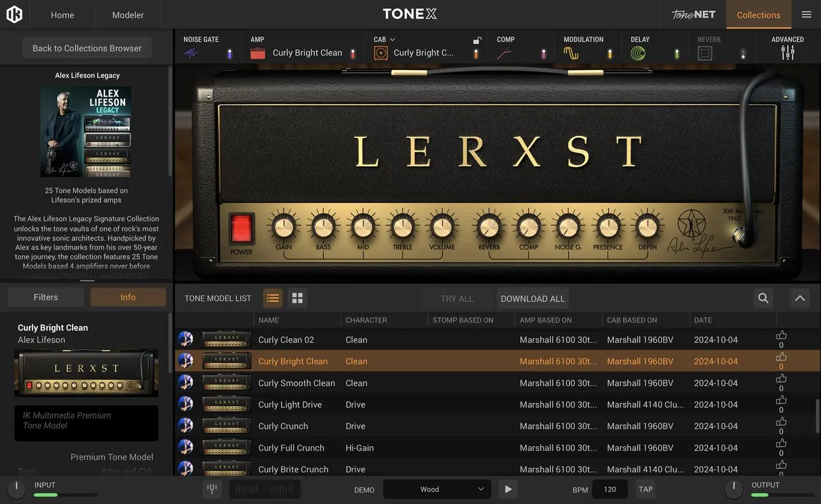Like Curly Bright Clean thumbs-up
Image resolution: width=821 pixels, height=504 pixels.
click(781, 357)
